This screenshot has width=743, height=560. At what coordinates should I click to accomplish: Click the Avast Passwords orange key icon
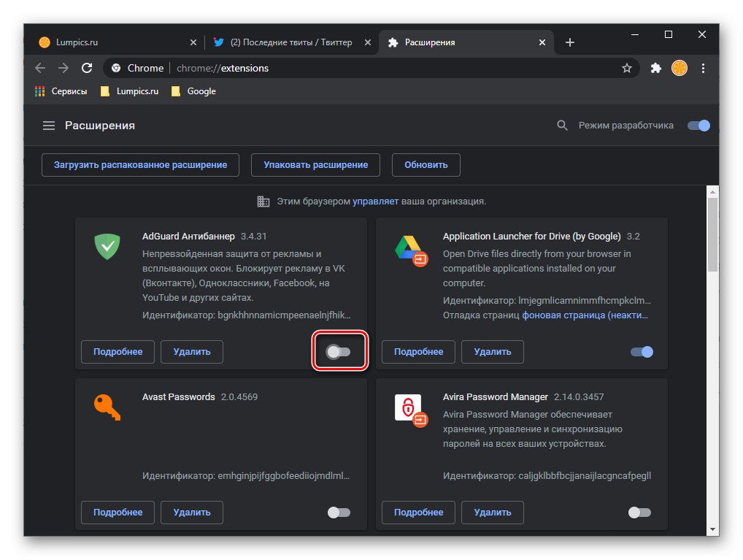pos(107,407)
